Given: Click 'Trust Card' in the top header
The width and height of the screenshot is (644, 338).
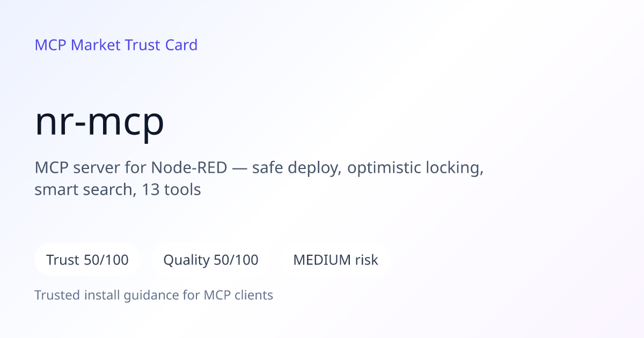Looking at the screenshot, I should tap(161, 45).
